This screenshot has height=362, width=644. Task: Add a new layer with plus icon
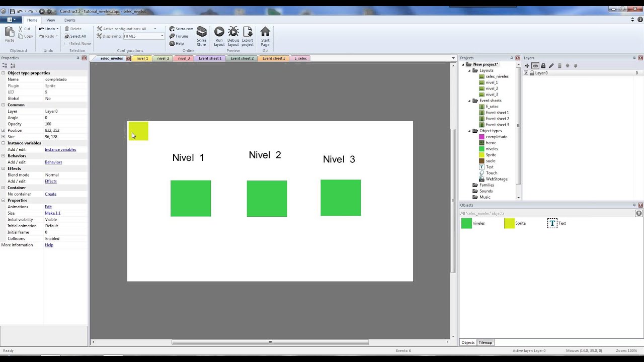(527, 65)
